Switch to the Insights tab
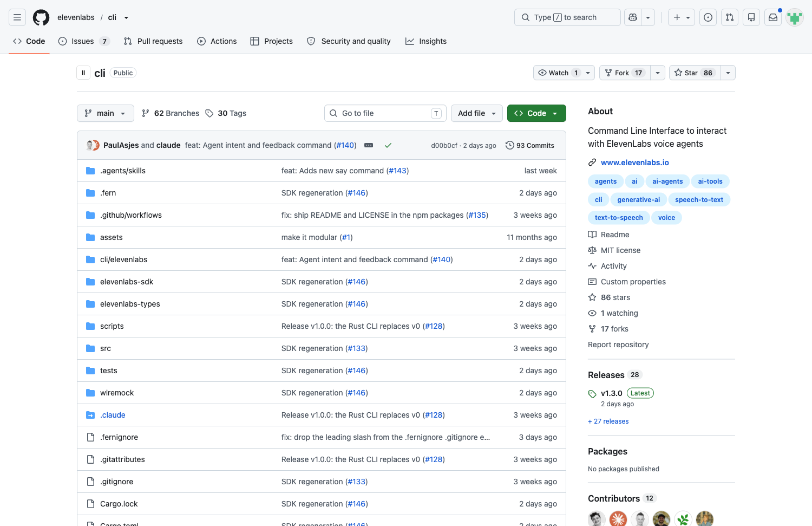The height and width of the screenshot is (526, 812). [x=426, y=41]
